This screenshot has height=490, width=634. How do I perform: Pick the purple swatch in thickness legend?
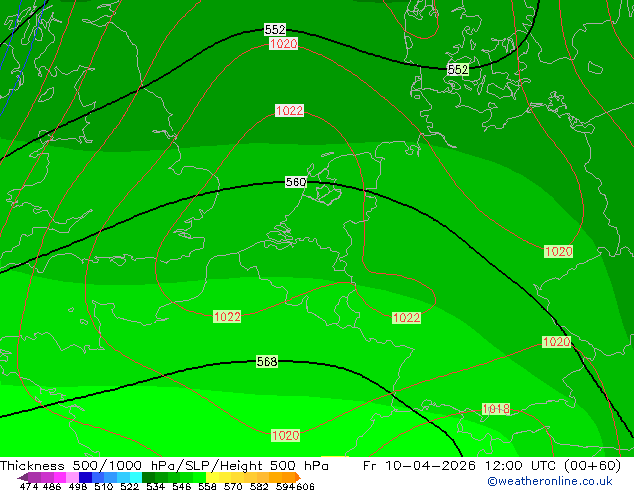34,477
